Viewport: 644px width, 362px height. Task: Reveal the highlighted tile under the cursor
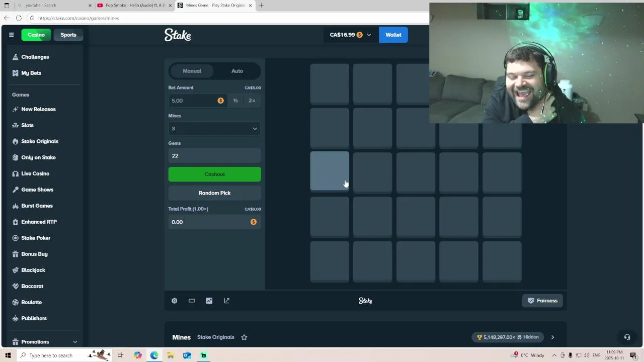[x=330, y=171]
